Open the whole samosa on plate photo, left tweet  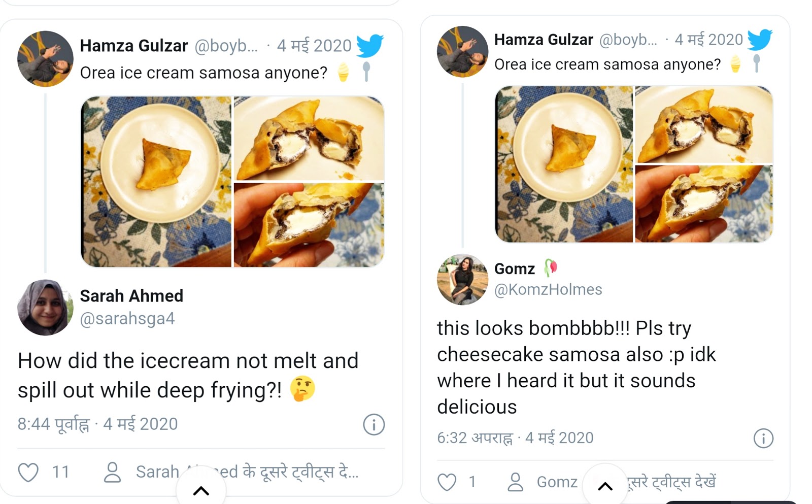pyautogui.click(x=156, y=181)
